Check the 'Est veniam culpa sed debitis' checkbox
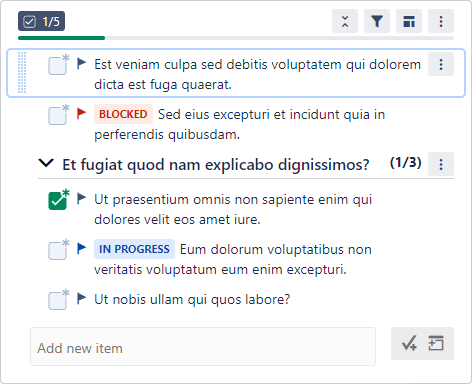The height and width of the screenshot is (384, 472). 57,66
